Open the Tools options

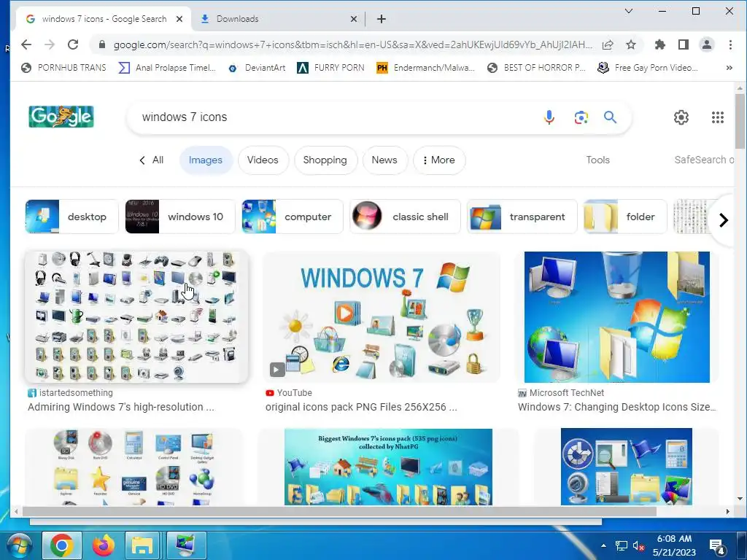click(598, 160)
